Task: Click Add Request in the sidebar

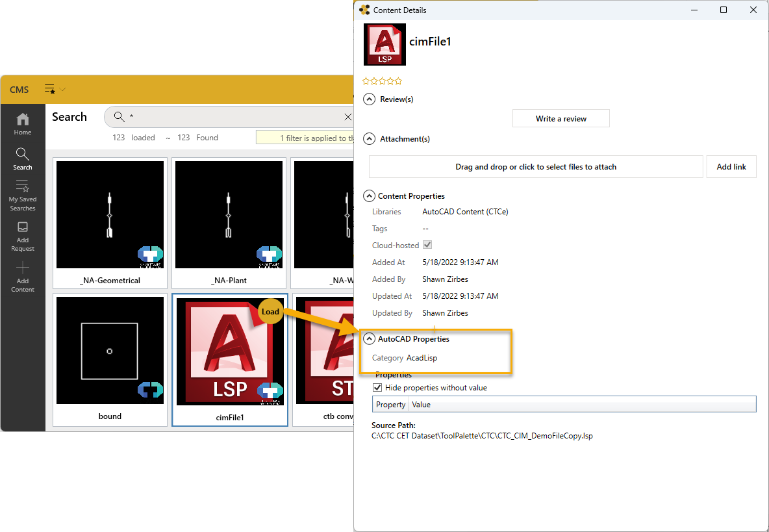Action: [23, 236]
